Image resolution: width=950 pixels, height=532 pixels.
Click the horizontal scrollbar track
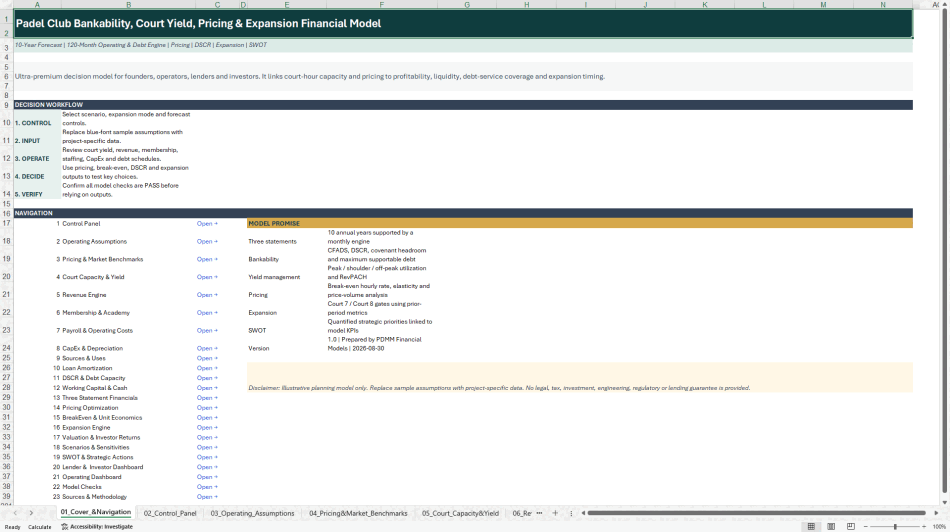point(756,513)
